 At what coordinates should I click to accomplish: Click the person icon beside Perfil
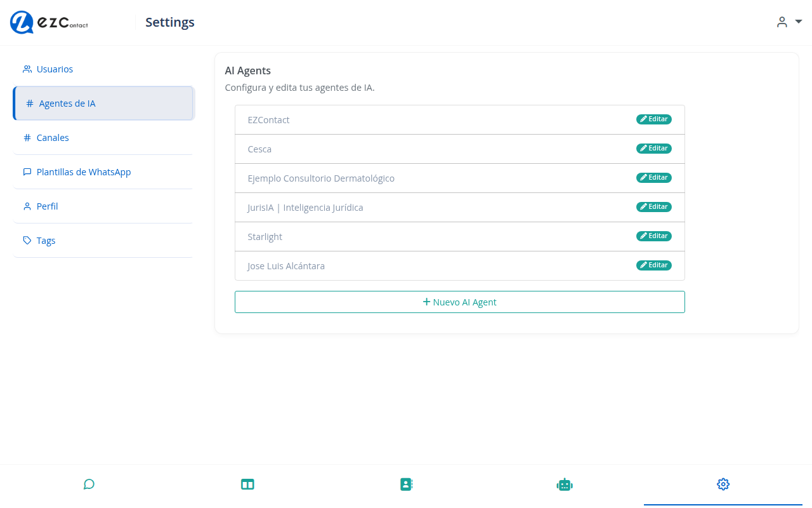(27, 206)
